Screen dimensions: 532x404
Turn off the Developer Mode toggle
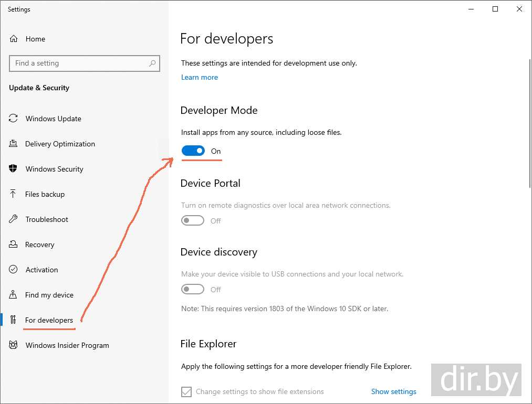(x=193, y=151)
